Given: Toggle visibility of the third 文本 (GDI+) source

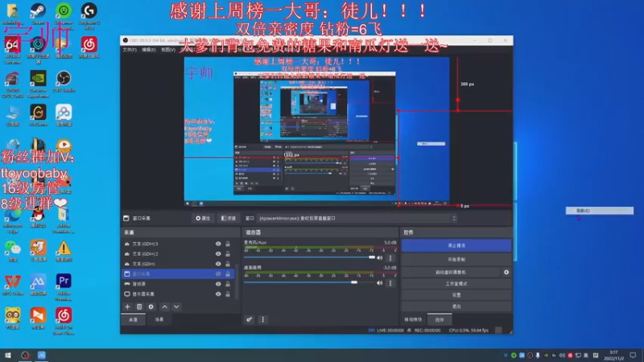Looking at the screenshot, I should pyautogui.click(x=218, y=264).
